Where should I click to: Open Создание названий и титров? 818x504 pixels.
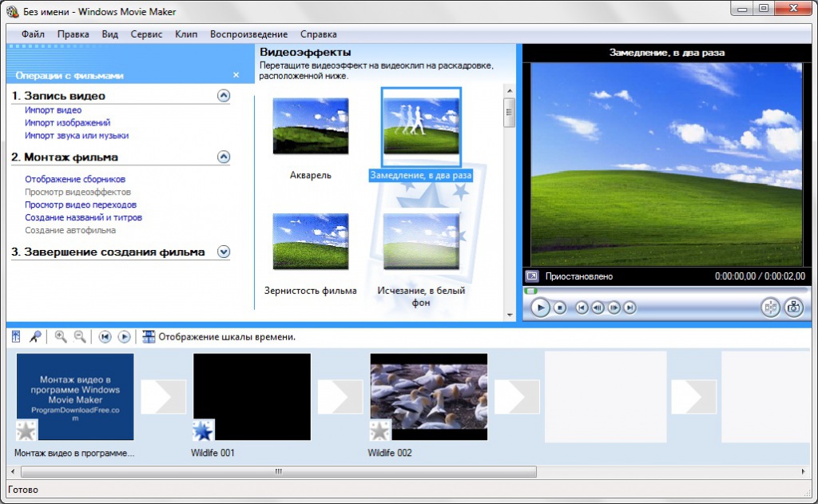(x=83, y=217)
